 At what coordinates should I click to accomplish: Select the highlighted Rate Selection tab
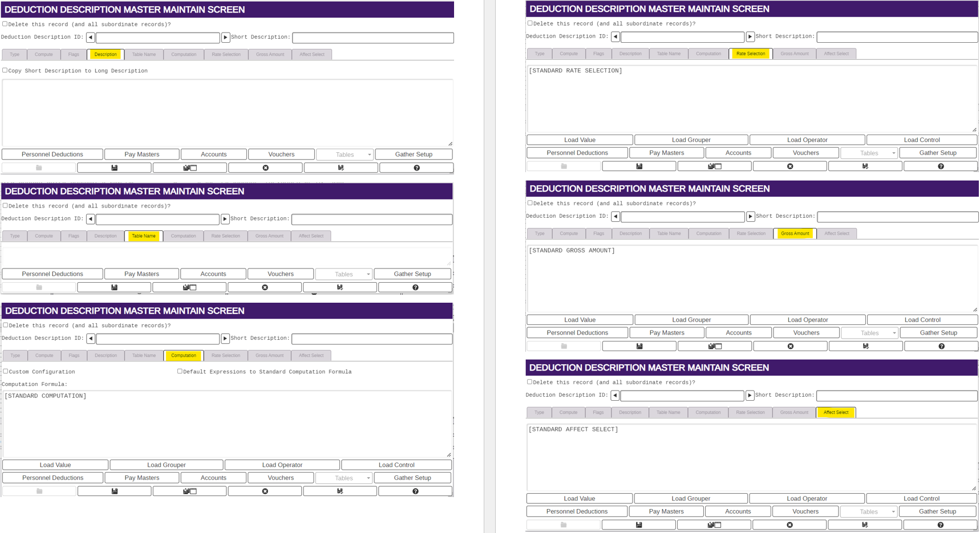(751, 54)
